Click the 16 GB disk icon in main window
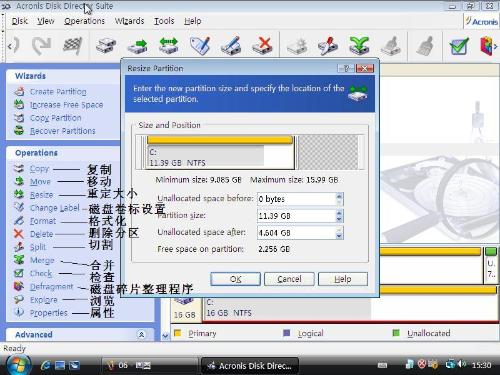This screenshot has width=500, height=375. 183,301
